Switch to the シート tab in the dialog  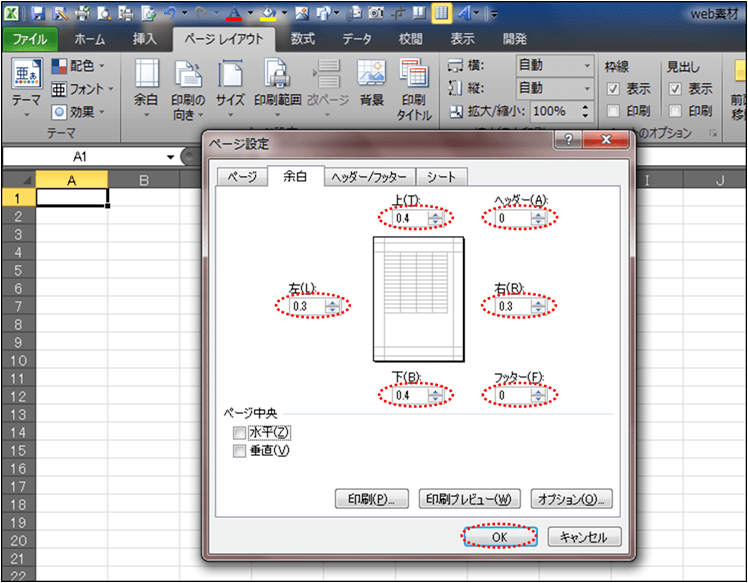click(441, 177)
